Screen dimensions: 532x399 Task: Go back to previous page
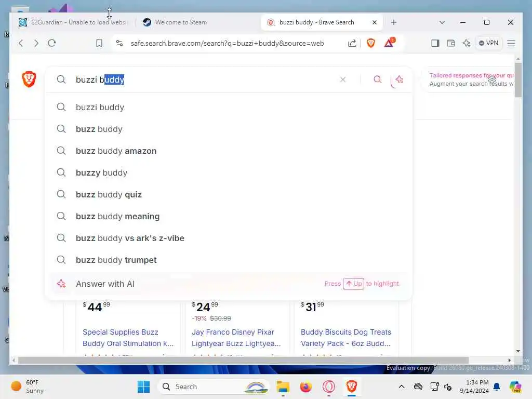point(21,43)
